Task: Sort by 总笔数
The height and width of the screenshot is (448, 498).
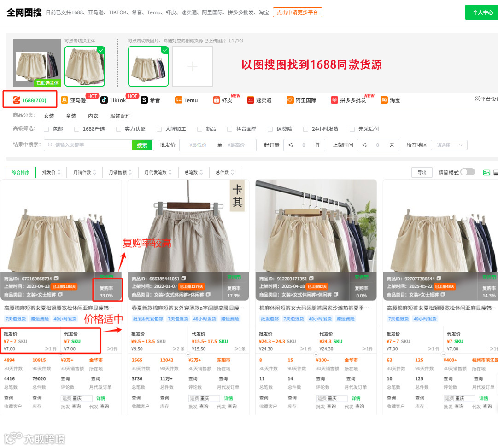Action: 194,172
